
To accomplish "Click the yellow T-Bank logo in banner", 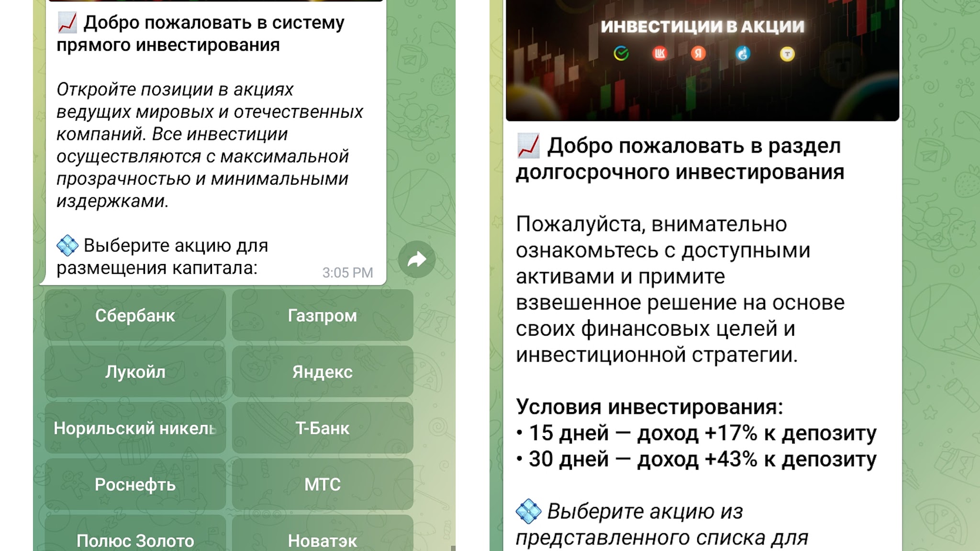I will click(787, 54).
